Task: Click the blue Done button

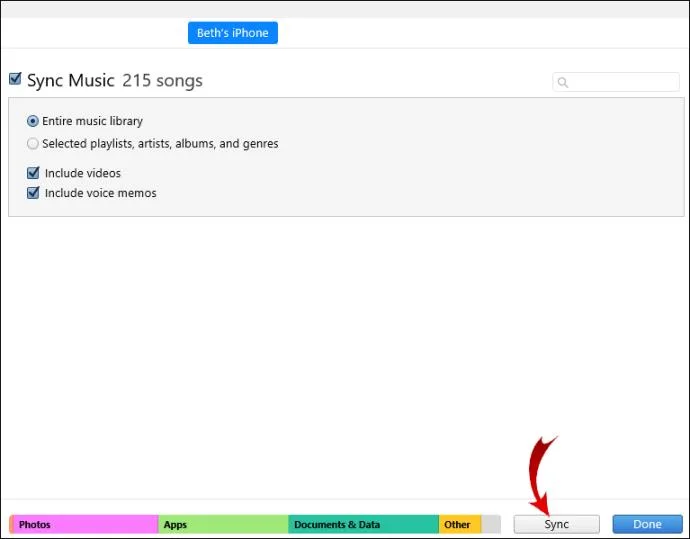Action: coord(647,524)
